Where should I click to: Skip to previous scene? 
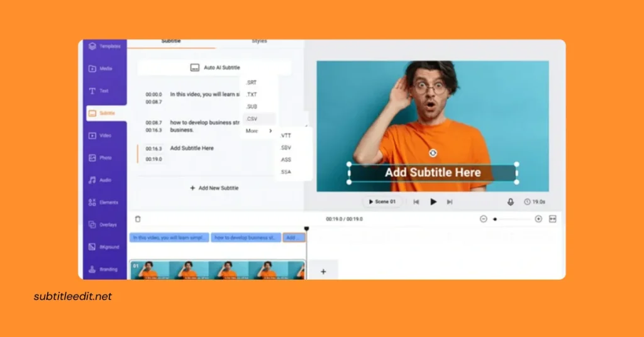click(416, 202)
